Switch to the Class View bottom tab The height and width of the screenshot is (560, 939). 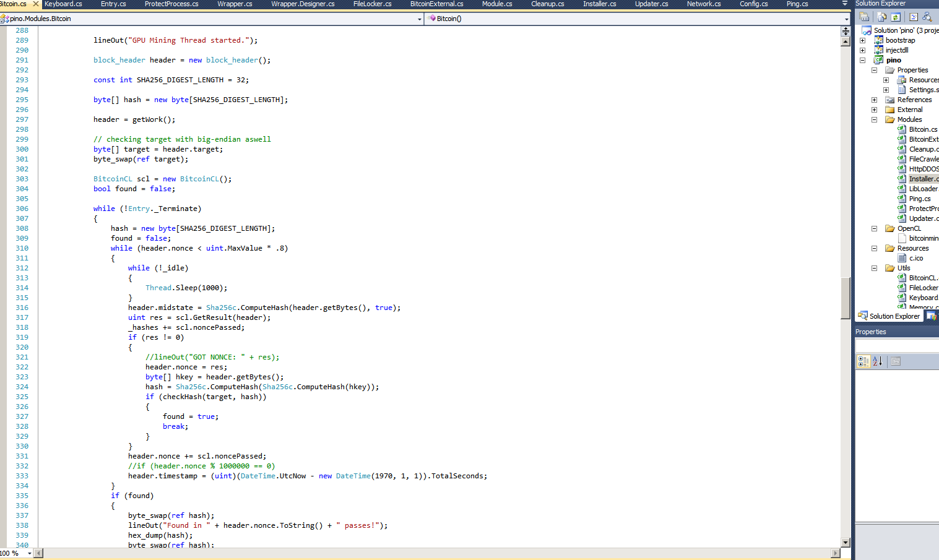coord(932,316)
